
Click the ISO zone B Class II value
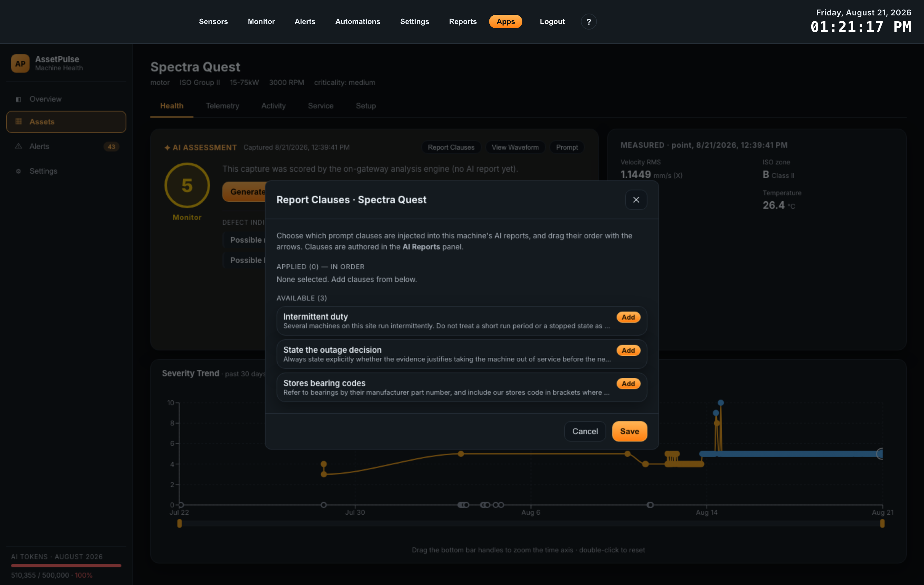click(779, 175)
